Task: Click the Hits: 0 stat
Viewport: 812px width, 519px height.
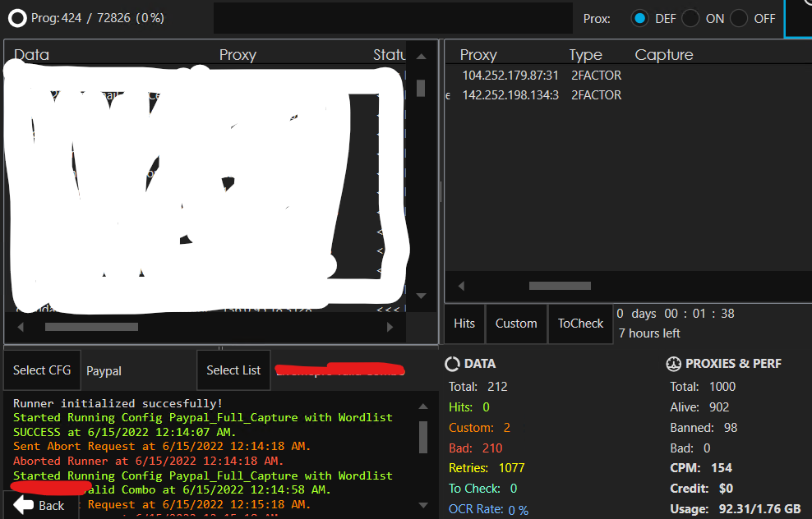Action: [469, 407]
